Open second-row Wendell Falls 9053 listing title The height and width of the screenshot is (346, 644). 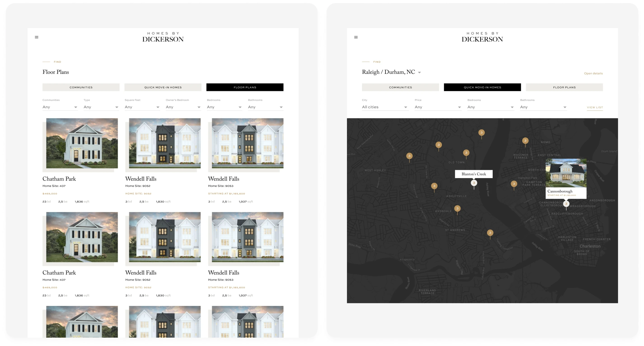point(223,273)
